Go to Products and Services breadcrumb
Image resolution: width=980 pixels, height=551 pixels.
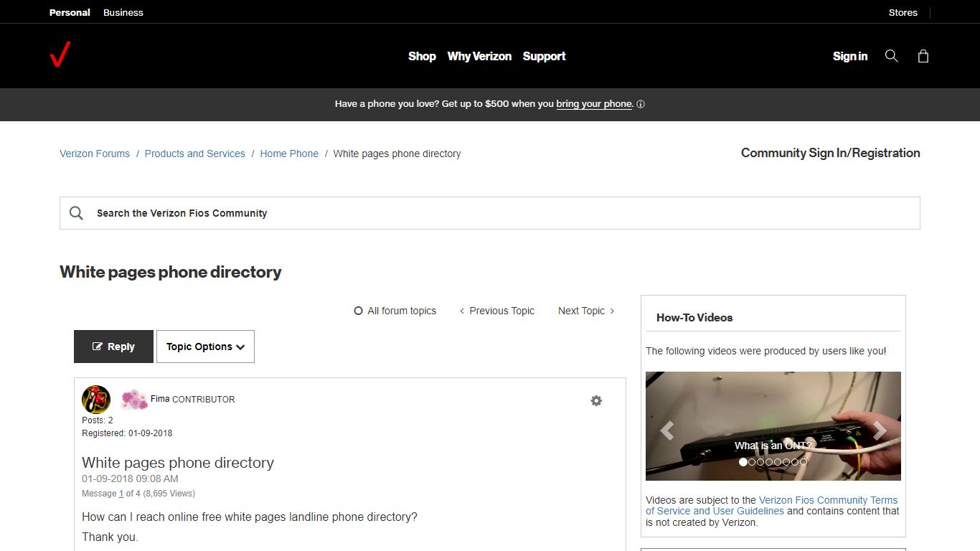click(x=194, y=154)
